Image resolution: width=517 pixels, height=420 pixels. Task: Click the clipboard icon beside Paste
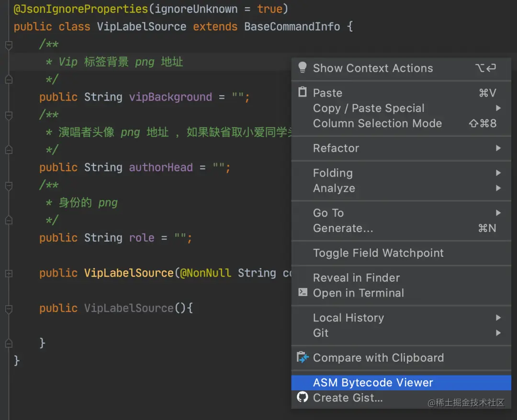click(302, 92)
